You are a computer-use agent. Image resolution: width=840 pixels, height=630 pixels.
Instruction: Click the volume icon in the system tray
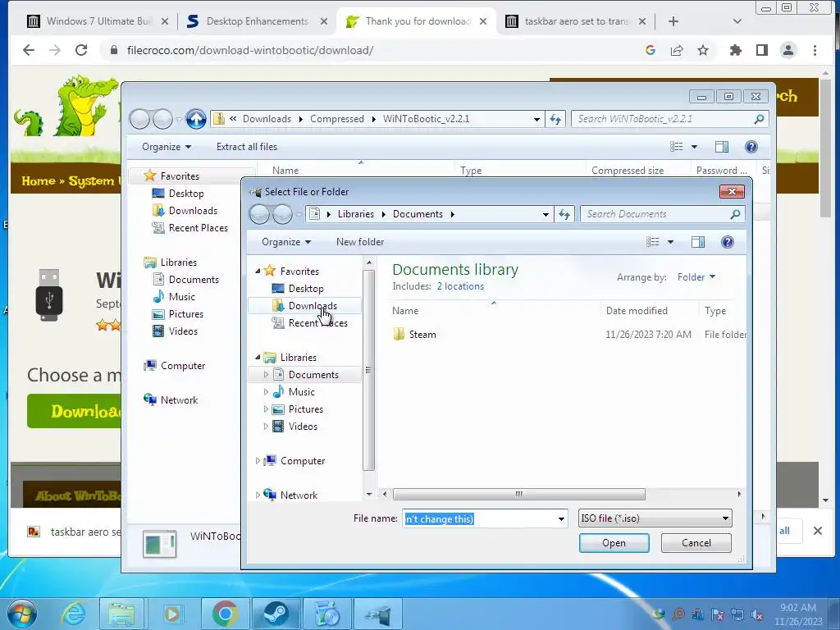(757, 614)
